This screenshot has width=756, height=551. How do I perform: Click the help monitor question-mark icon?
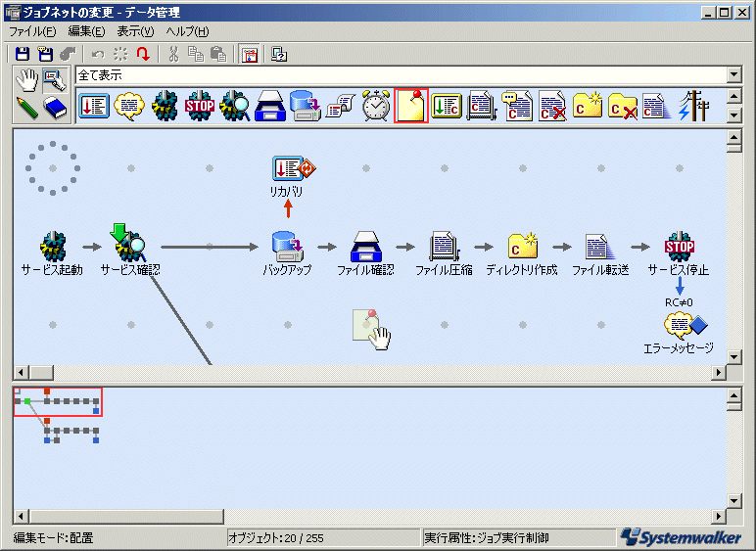point(279,54)
